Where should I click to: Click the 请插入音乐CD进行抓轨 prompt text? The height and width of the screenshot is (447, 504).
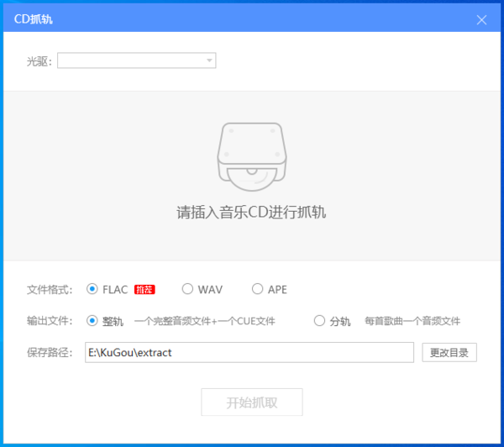click(251, 212)
